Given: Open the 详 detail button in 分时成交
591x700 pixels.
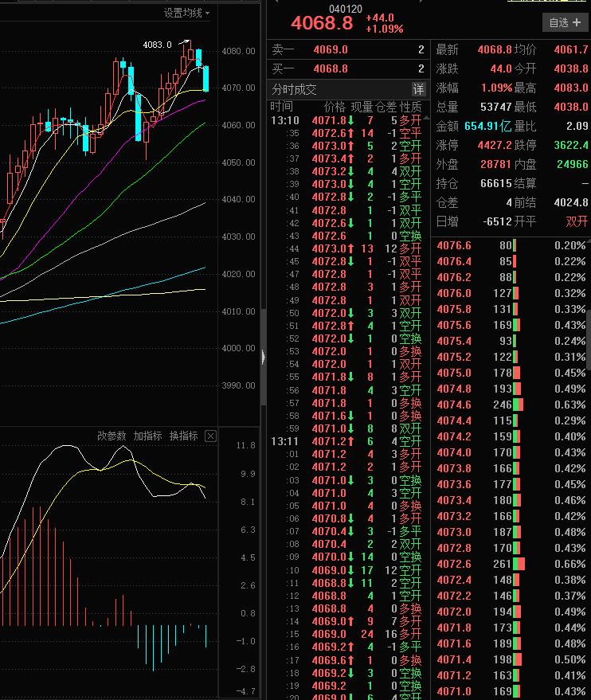Looking at the screenshot, I should pyautogui.click(x=418, y=89).
